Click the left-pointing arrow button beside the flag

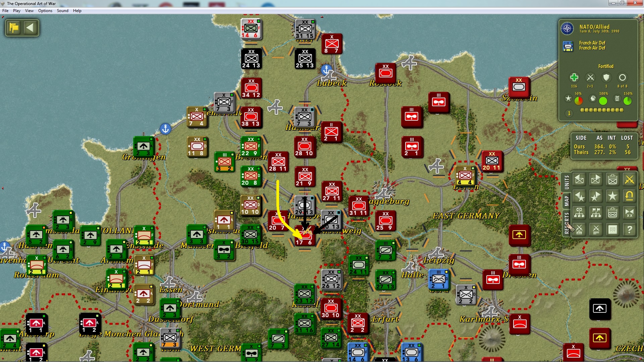pyautogui.click(x=30, y=27)
